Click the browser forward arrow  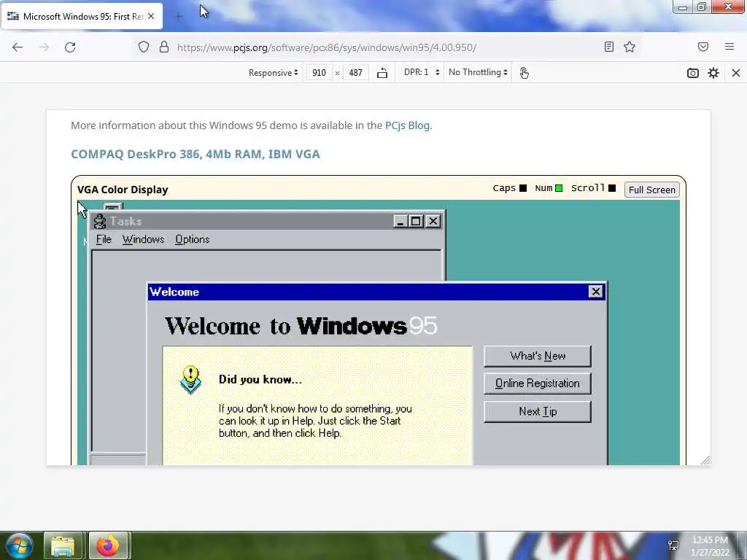click(44, 47)
